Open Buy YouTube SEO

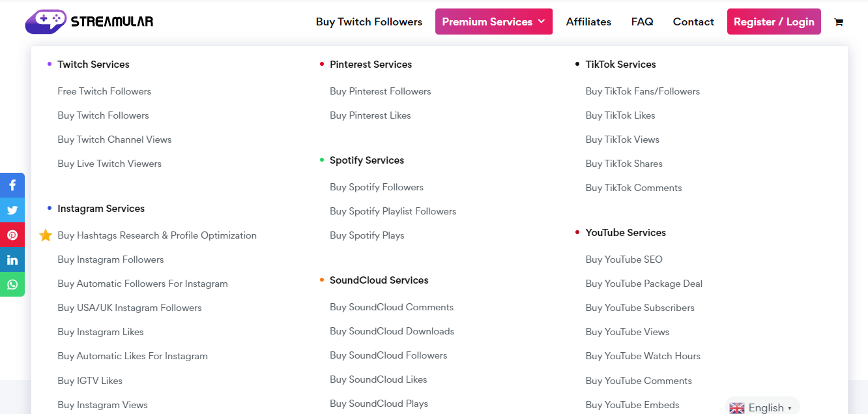(624, 259)
